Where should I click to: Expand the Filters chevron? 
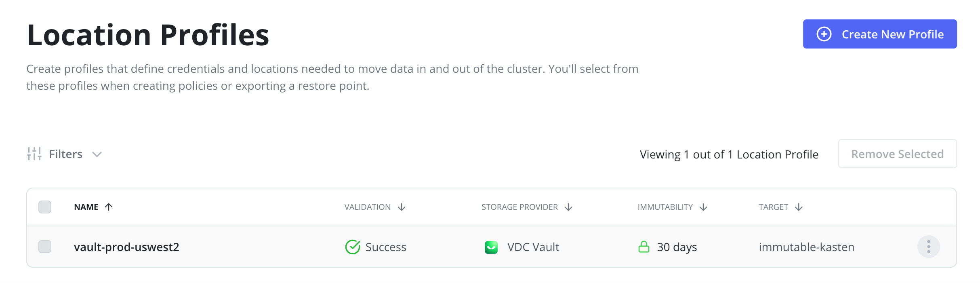coord(97,154)
